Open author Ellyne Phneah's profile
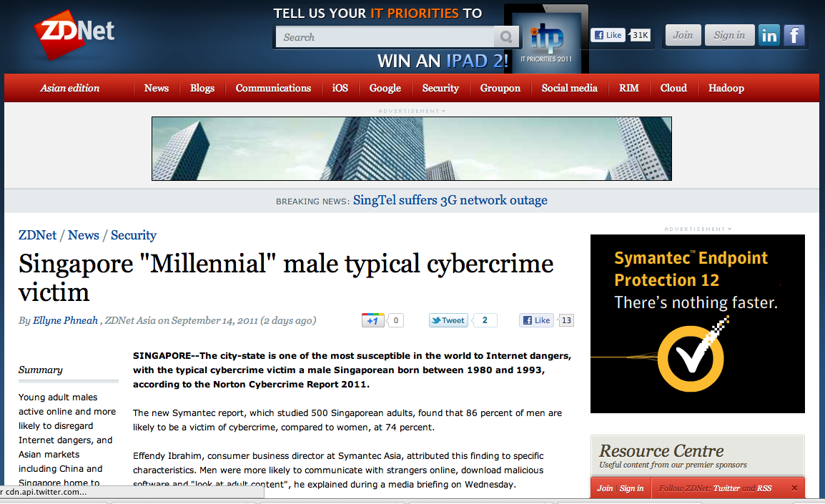The height and width of the screenshot is (504, 825). point(66,320)
